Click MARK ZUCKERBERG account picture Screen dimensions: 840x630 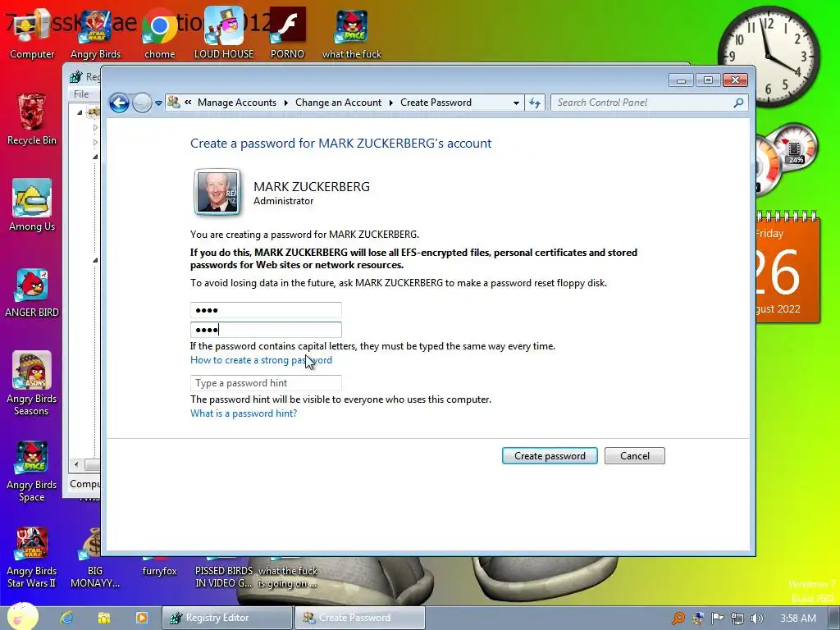[x=217, y=192]
